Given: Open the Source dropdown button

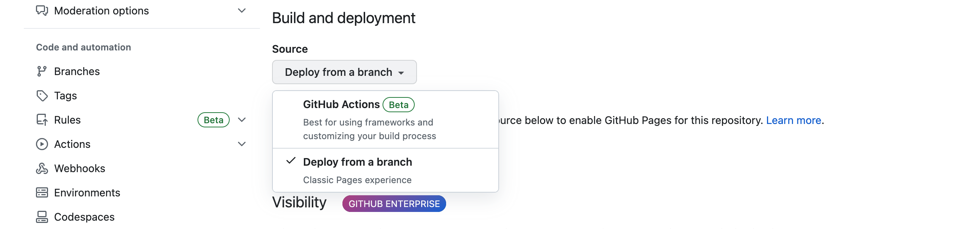Looking at the screenshot, I should (x=344, y=72).
